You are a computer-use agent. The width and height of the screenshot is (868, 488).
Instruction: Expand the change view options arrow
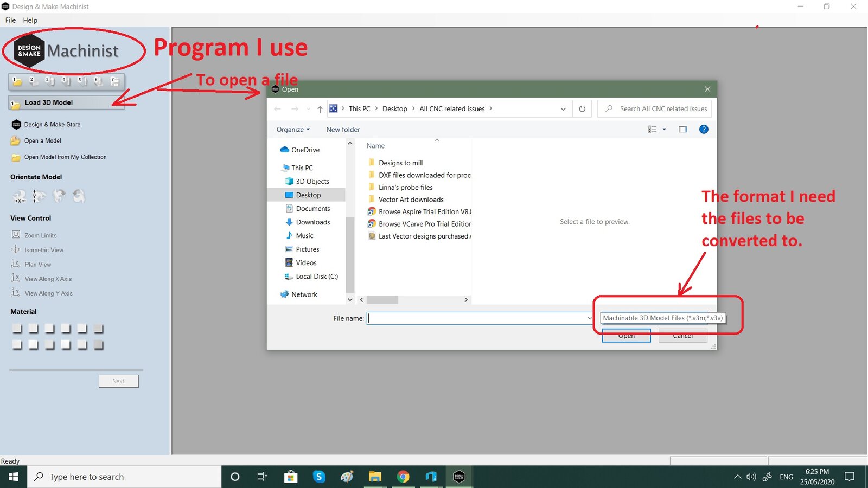(x=665, y=130)
